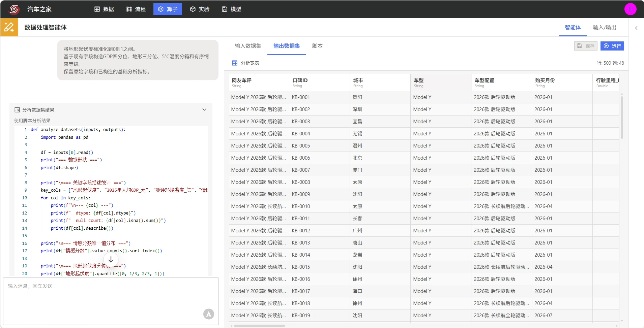Click the 使用脚本分析结果 label

pos(32,121)
